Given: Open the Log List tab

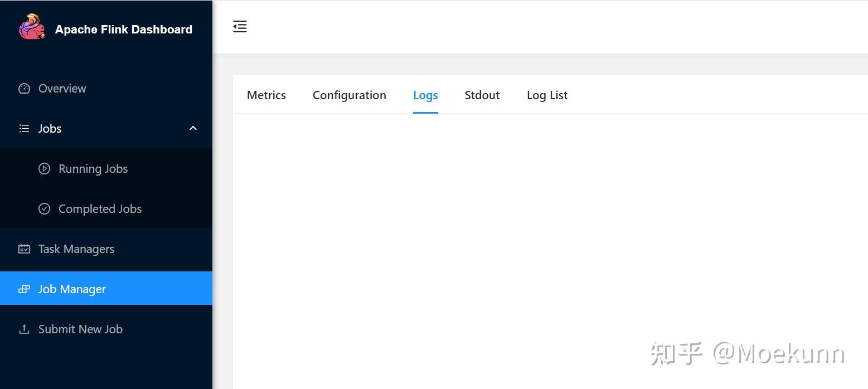Looking at the screenshot, I should pos(547,95).
